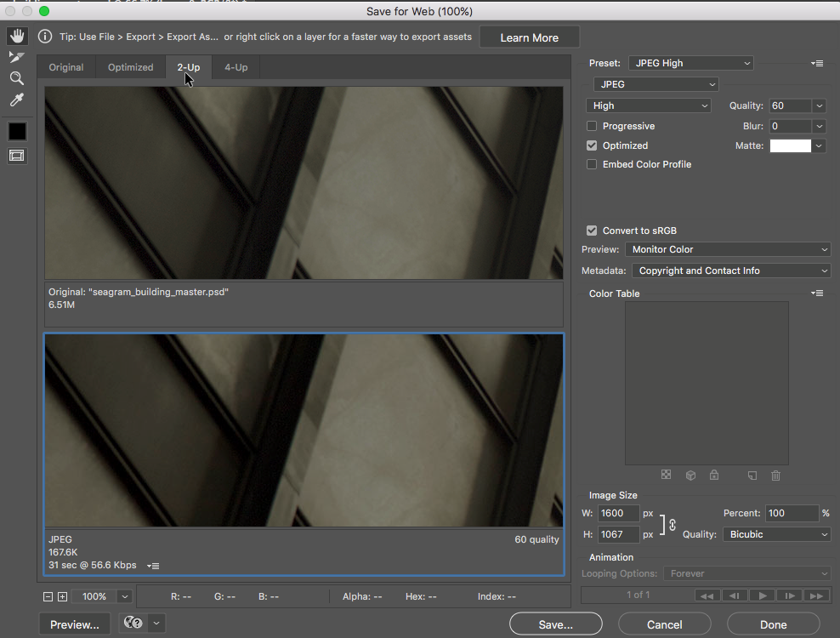Switch to the 4-Up tab

click(236, 67)
